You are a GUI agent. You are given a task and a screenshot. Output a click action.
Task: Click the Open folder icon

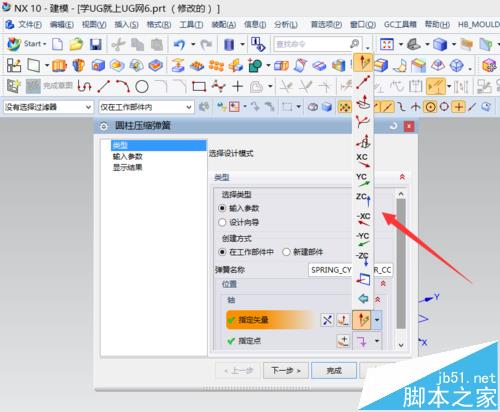(76, 44)
